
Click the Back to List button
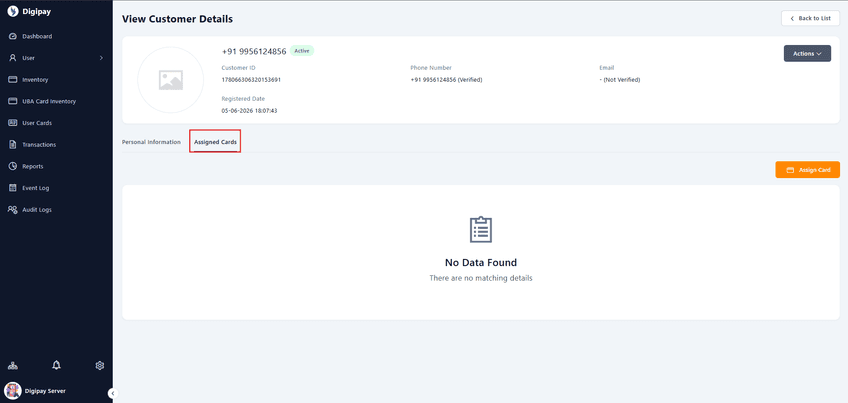point(810,18)
